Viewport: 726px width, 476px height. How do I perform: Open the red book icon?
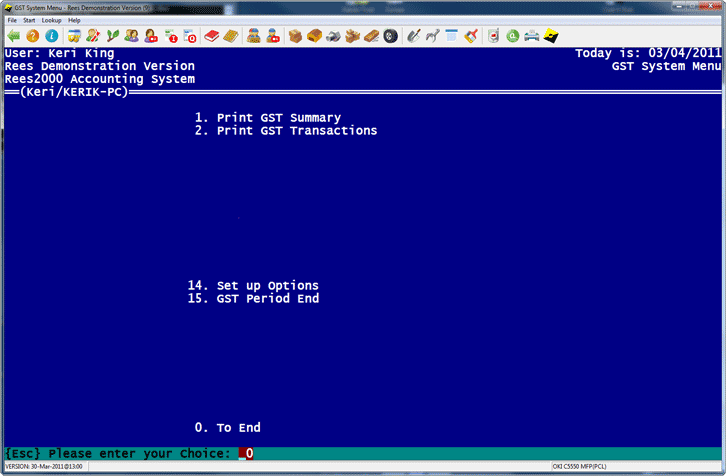point(211,36)
